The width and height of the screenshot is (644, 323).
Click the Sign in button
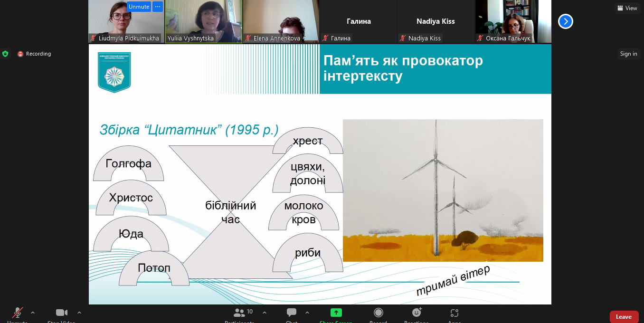pyautogui.click(x=628, y=54)
